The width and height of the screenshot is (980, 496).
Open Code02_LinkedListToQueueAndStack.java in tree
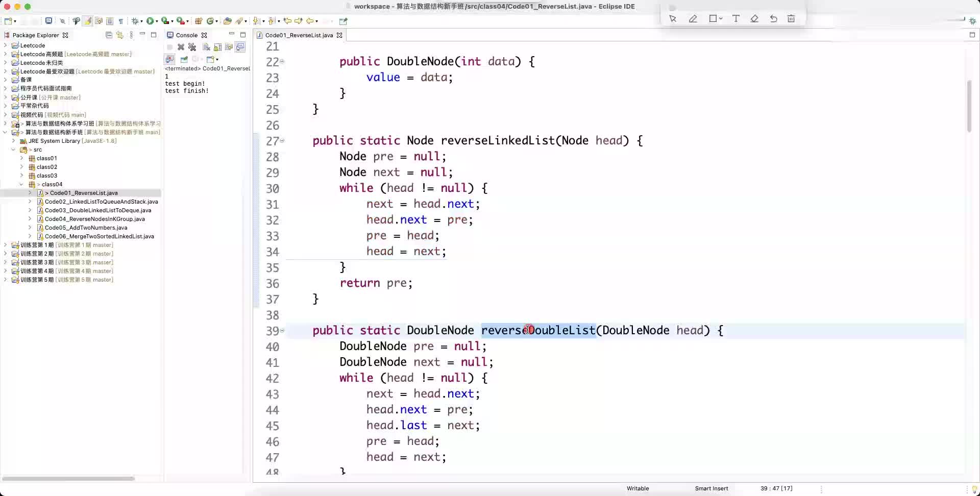click(x=101, y=202)
